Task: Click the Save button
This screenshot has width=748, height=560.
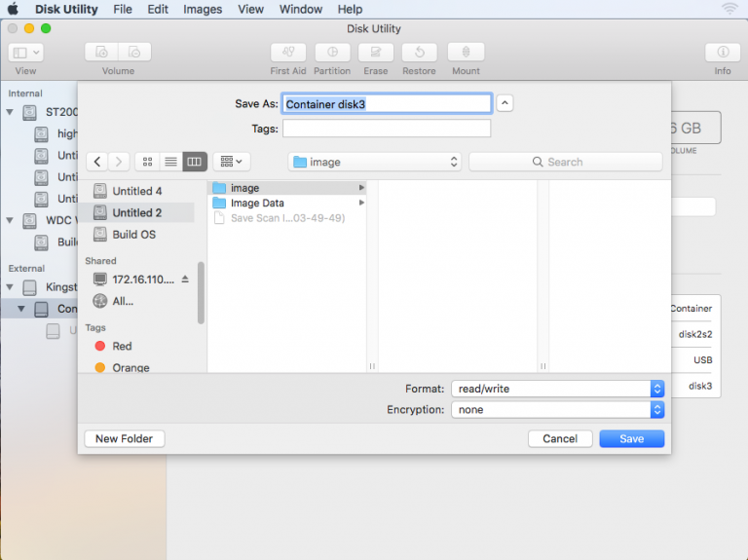Action: tap(631, 439)
